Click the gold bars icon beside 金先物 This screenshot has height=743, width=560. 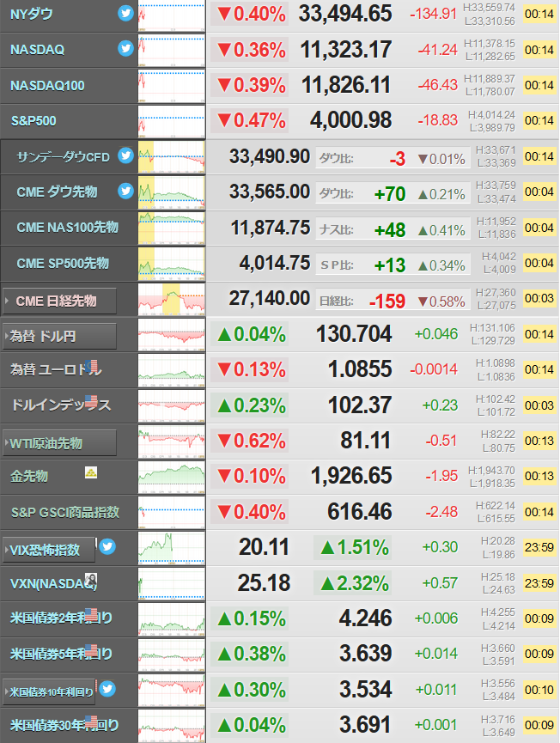[x=91, y=472]
